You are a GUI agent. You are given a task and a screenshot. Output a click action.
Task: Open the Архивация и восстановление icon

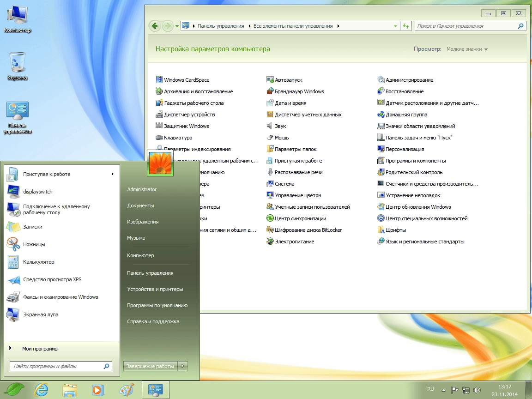[x=159, y=91]
